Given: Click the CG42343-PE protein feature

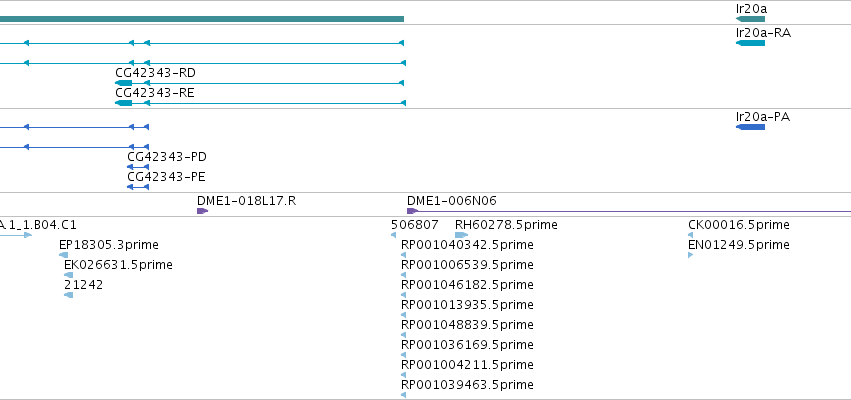Looking at the screenshot, I should [x=138, y=187].
